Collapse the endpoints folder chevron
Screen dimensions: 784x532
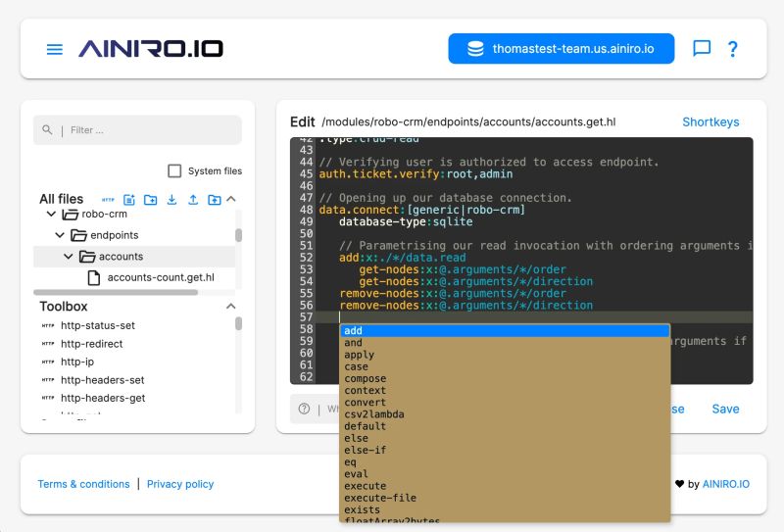click(60, 235)
